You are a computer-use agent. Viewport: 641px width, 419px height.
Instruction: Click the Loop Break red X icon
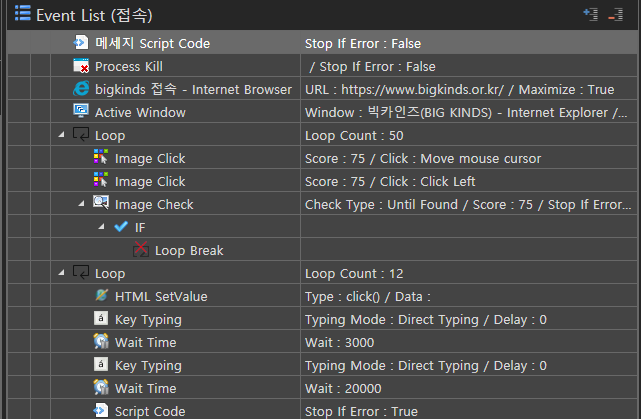(141, 249)
